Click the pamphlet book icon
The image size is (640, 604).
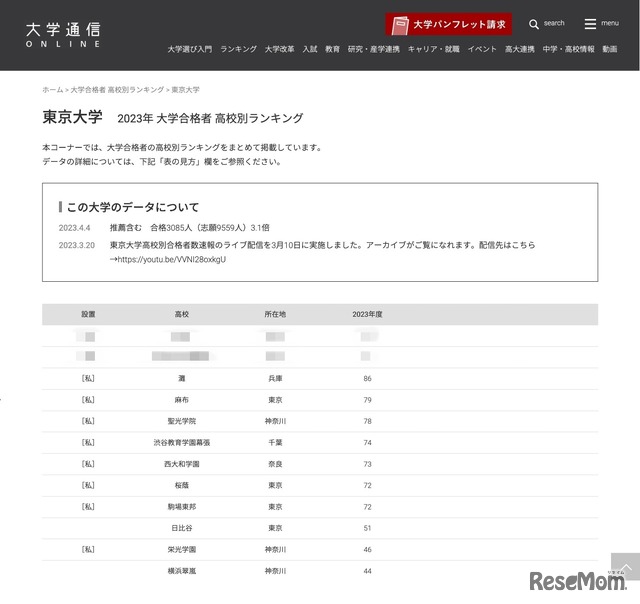click(400, 24)
